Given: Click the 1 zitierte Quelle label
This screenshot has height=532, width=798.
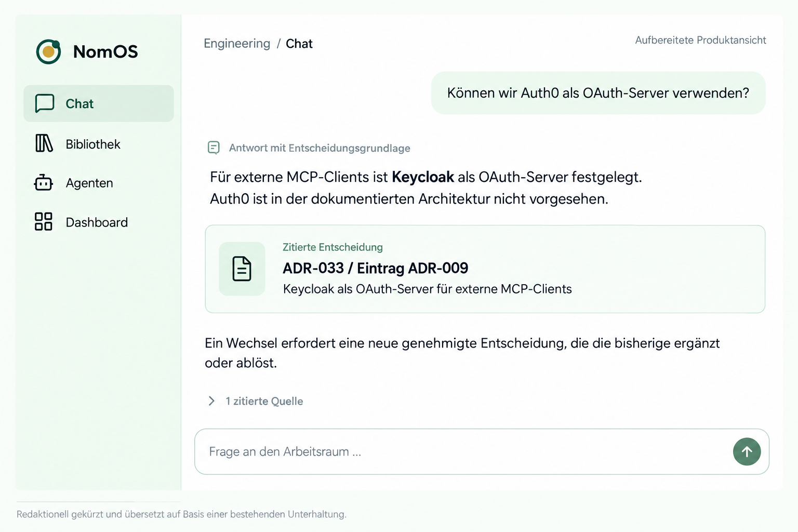Looking at the screenshot, I should coord(264,401).
